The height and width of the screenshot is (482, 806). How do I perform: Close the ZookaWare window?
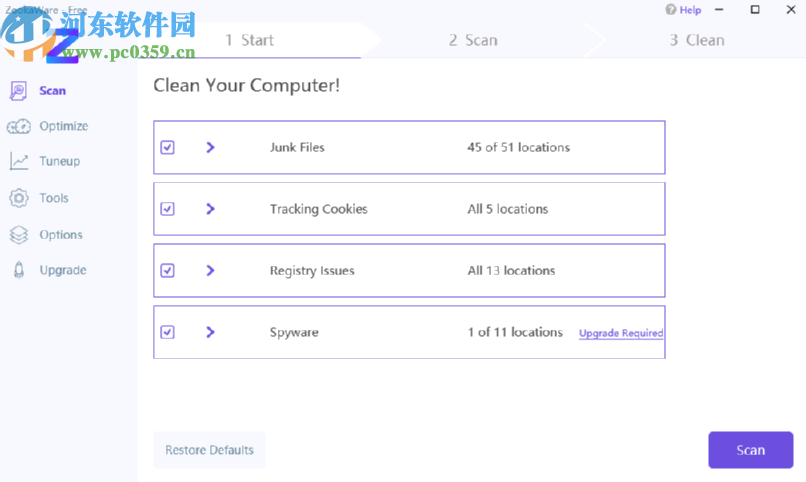pyautogui.click(x=791, y=10)
